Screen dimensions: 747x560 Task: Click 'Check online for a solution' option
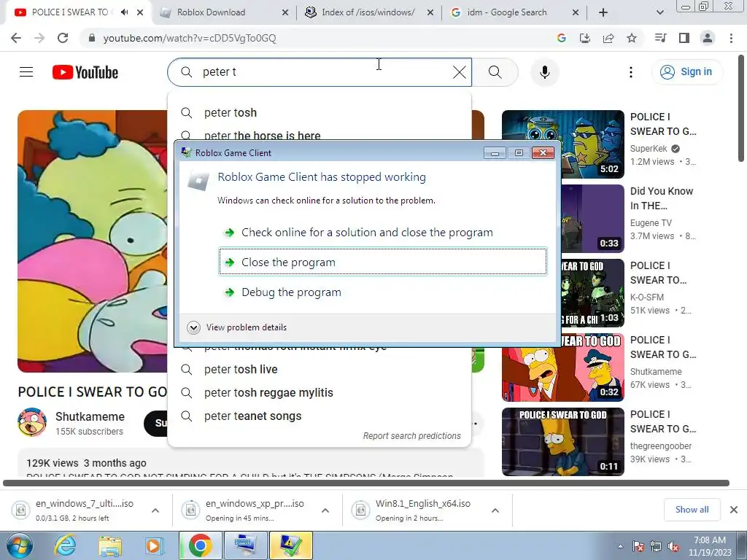pos(382,233)
